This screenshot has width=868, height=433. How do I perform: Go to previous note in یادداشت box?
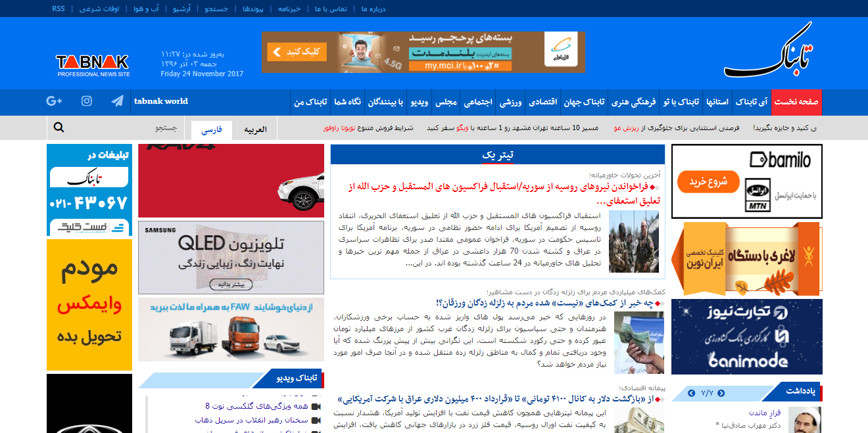tap(691, 393)
